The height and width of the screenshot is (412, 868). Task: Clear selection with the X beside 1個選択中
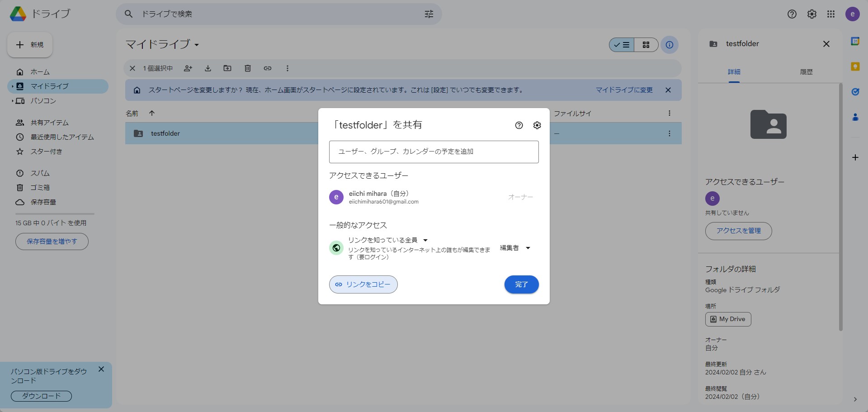pos(132,68)
